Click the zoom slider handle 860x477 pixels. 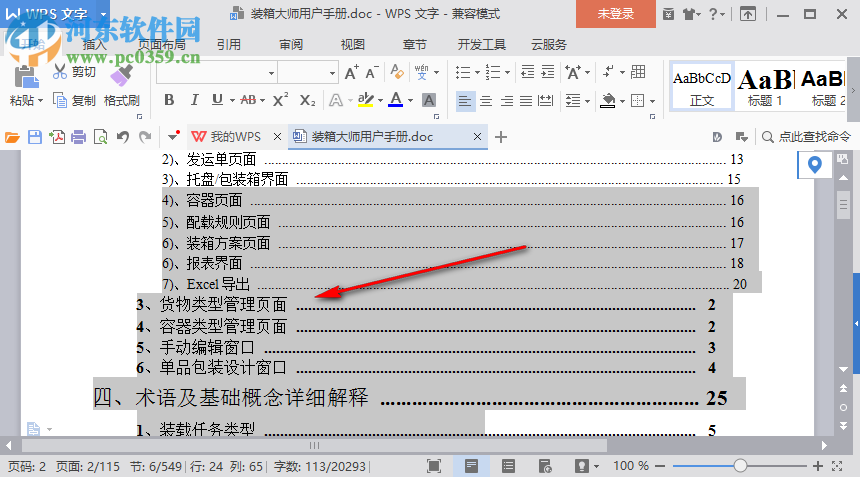point(740,466)
